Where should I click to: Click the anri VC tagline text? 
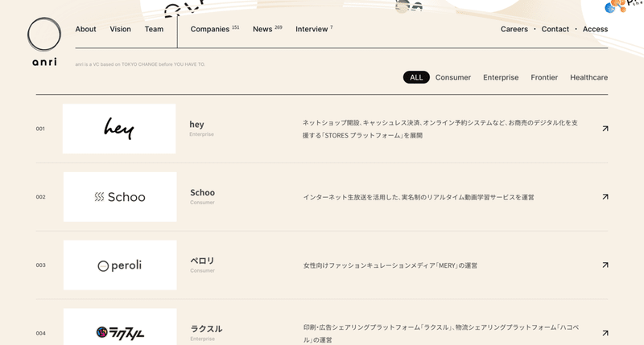click(x=140, y=64)
